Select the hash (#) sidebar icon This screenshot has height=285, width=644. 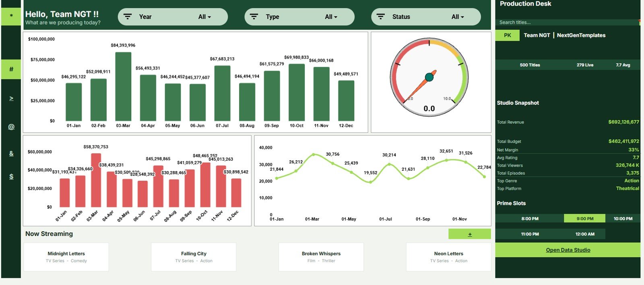click(x=11, y=69)
